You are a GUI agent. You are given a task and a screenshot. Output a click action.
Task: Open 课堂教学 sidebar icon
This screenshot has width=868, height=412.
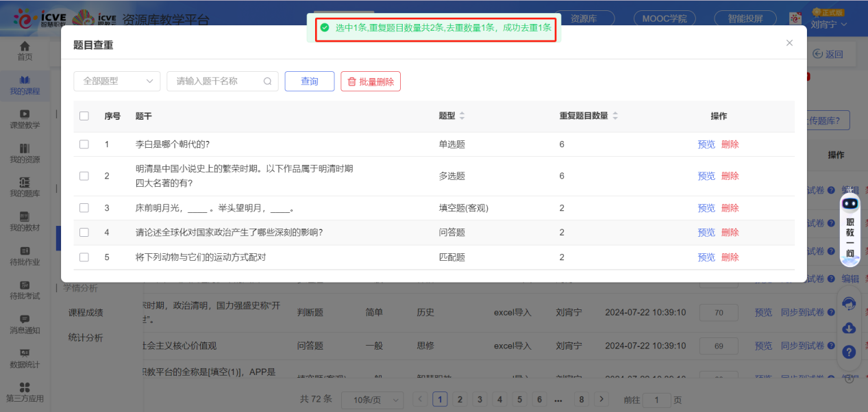pyautogui.click(x=25, y=114)
